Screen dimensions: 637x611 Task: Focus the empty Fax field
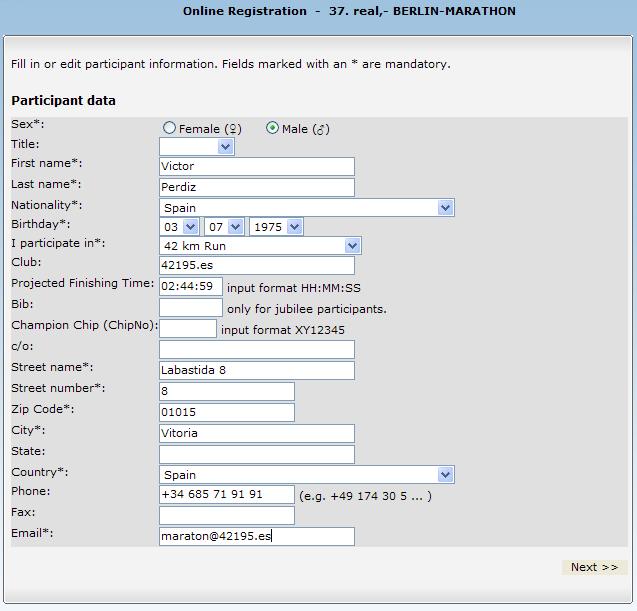coord(226,515)
